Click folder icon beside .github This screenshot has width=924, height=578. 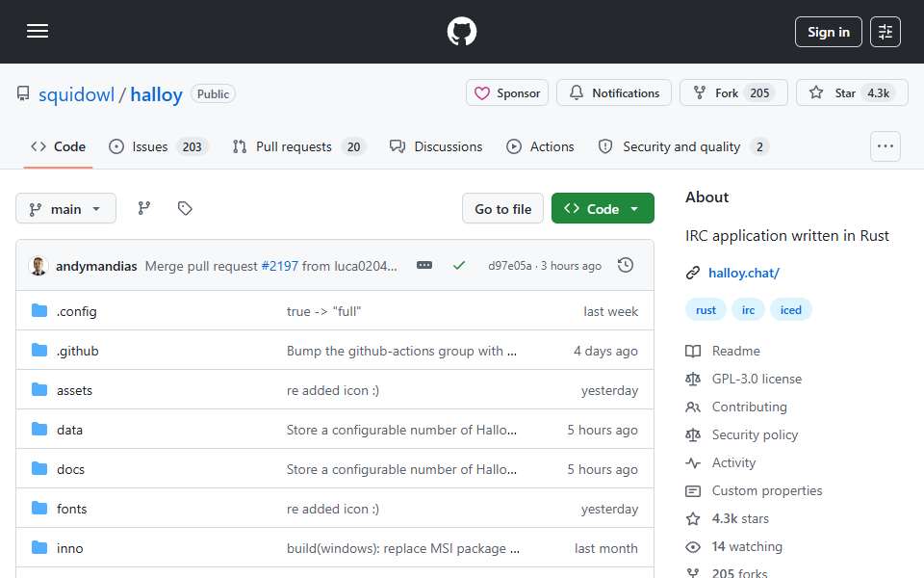tap(39, 351)
